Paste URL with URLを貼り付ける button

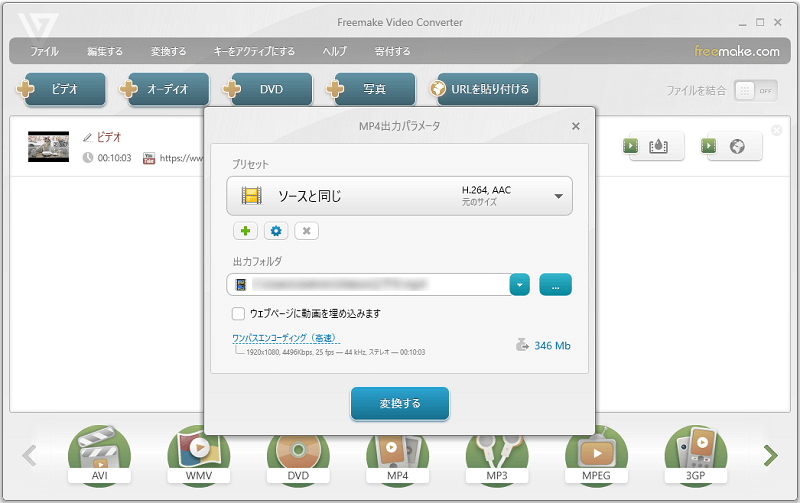click(484, 89)
